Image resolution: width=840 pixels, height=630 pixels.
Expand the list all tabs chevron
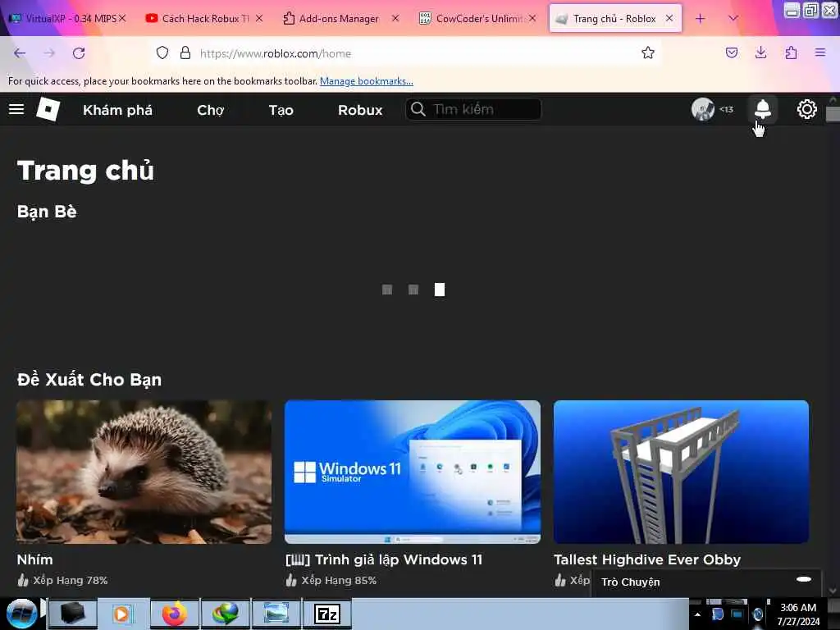(733, 19)
